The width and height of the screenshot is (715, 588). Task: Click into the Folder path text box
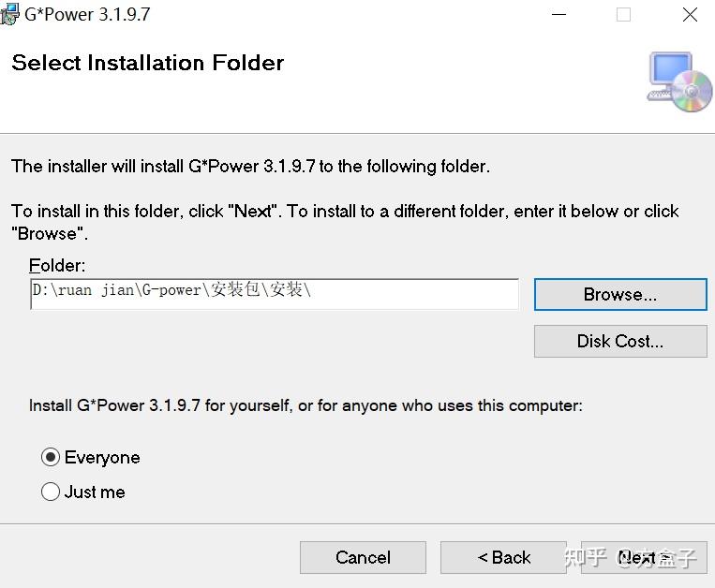click(x=274, y=293)
